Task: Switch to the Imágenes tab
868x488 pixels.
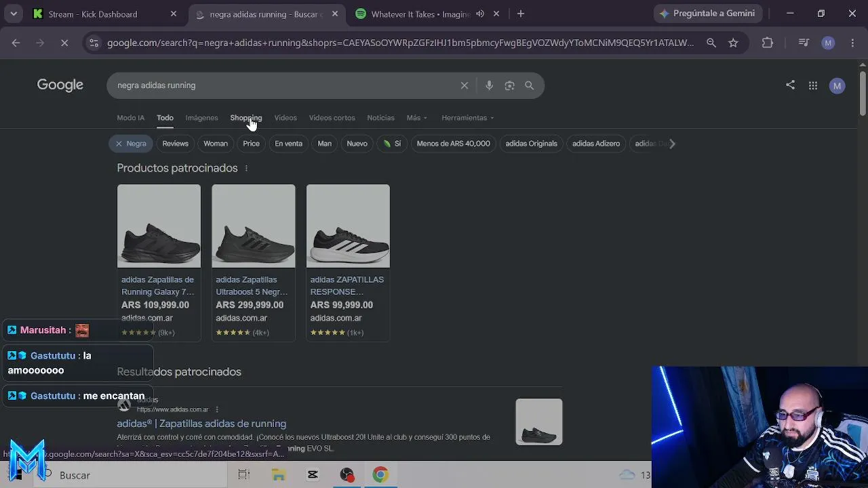Action: point(202,118)
